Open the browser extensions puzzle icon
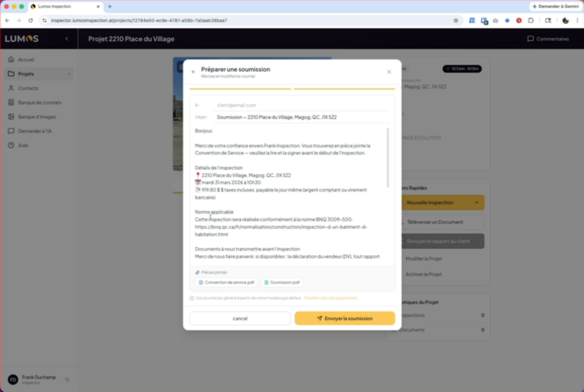Viewport: 584px width, 392px height. (531, 21)
